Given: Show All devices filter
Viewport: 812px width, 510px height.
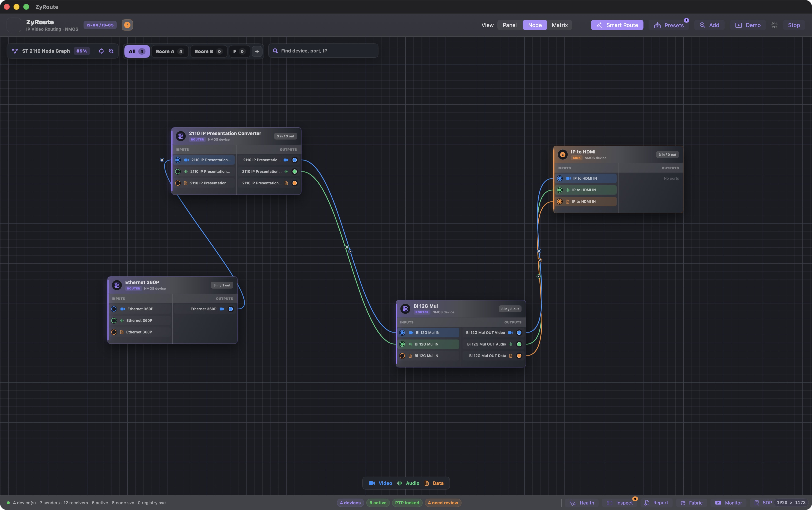Looking at the screenshot, I should click(137, 51).
